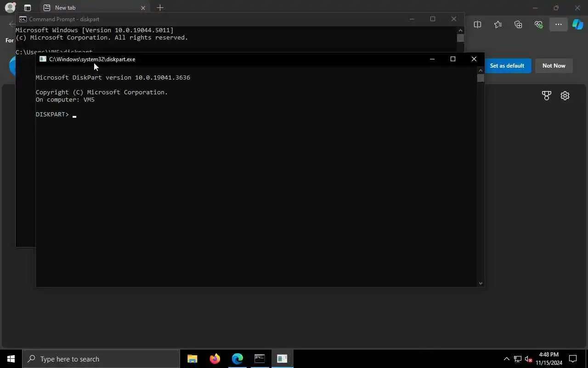Image resolution: width=588 pixels, height=368 pixels.
Task: Close the Command Prompt window
Action: click(453, 19)
